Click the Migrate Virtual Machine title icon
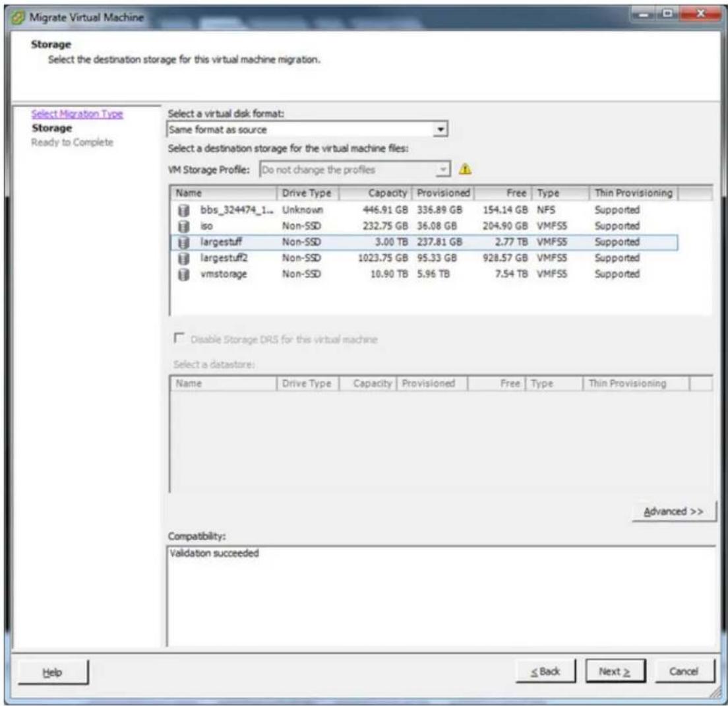 click(x=18, y=18)
